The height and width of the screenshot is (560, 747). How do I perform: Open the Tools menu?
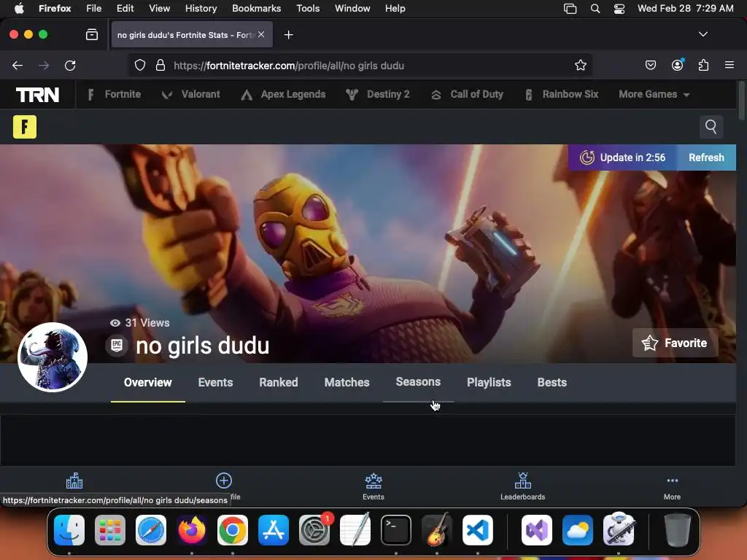pos(308,9)
